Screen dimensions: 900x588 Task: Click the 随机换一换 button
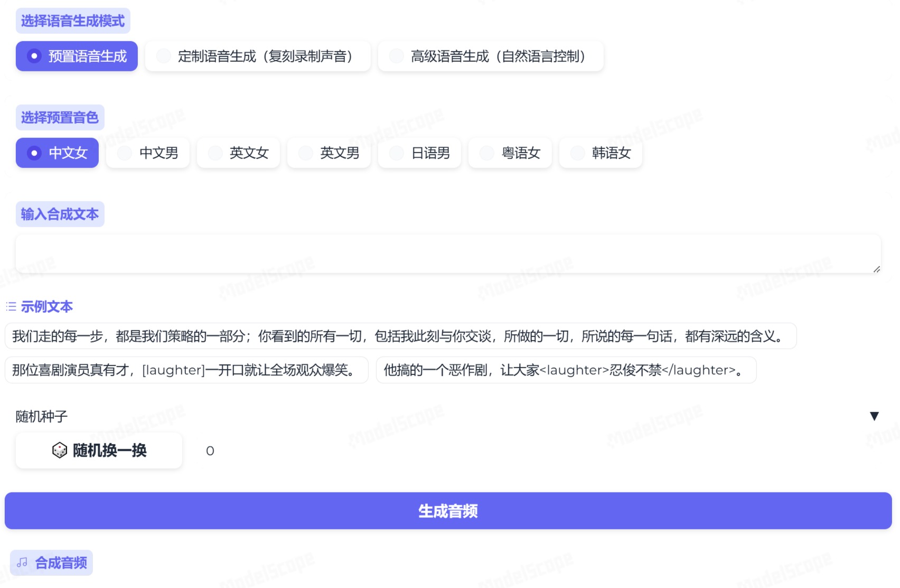99,451
